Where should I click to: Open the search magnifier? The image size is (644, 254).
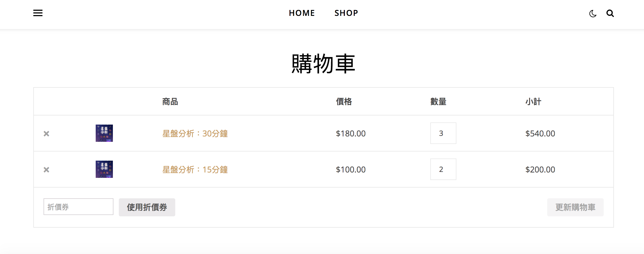coord(610,13)
